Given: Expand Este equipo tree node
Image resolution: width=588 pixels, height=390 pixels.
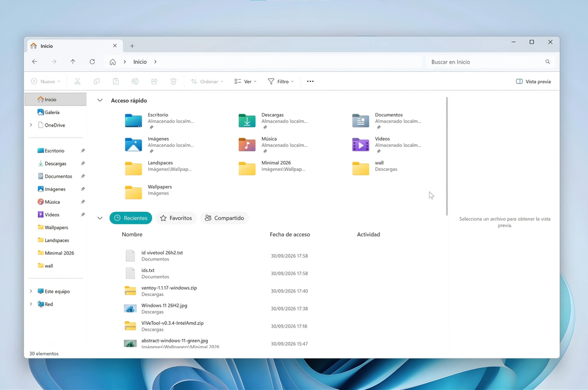Looking at the screenshot, I should point(31,291).
